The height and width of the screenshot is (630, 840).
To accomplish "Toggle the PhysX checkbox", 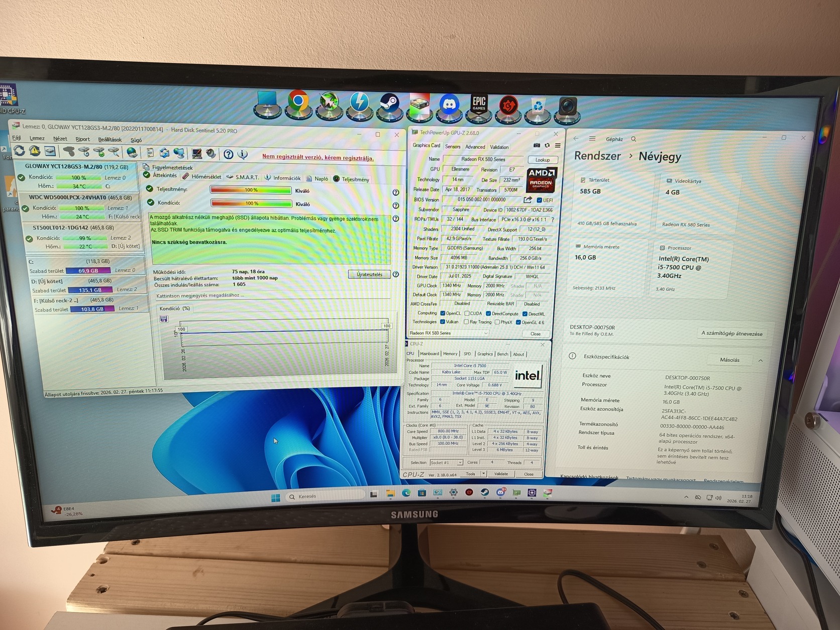I will (497, 323).
